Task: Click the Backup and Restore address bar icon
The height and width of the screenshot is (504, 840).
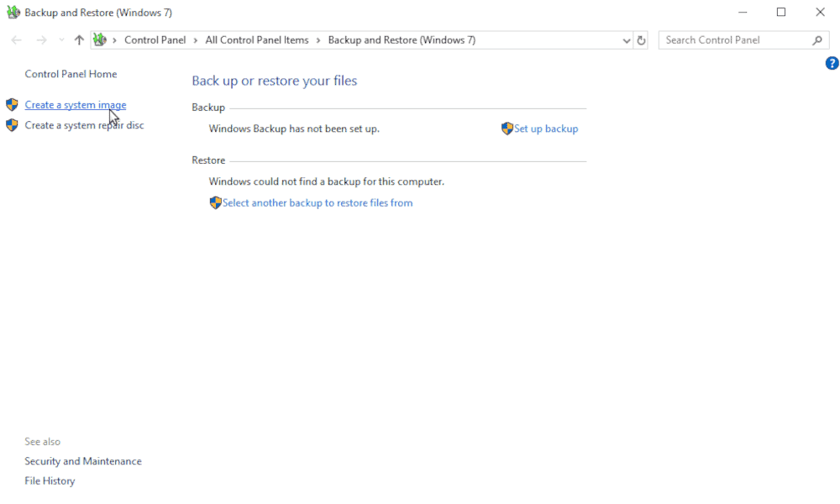Action: (x=100, y=39)
